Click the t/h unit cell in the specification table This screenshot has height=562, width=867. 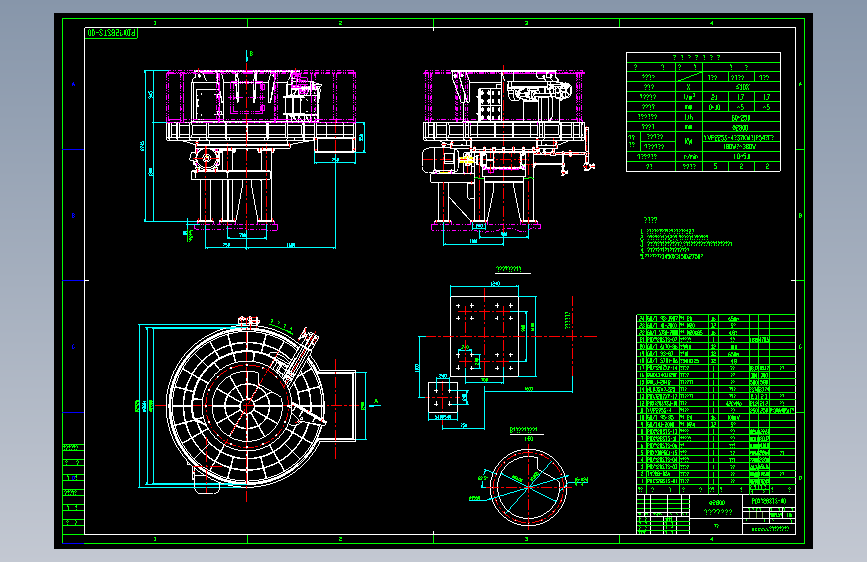pyautogui.click(x=688, y=117)
